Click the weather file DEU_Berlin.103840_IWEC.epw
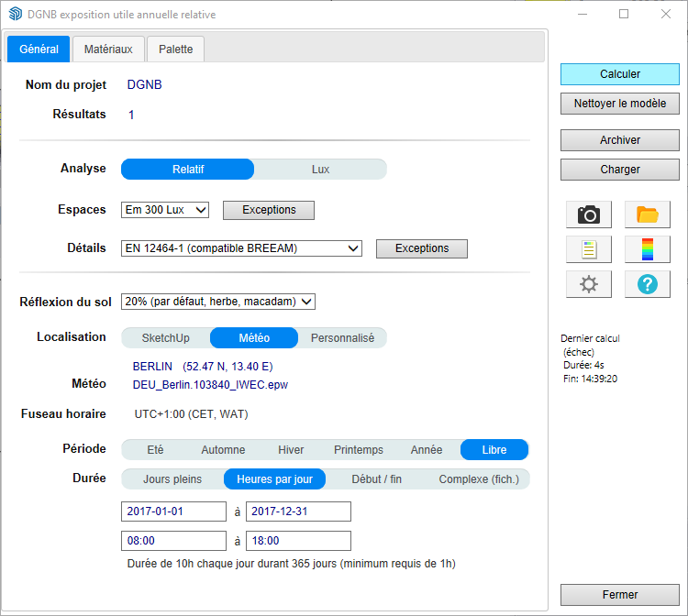 210,385
